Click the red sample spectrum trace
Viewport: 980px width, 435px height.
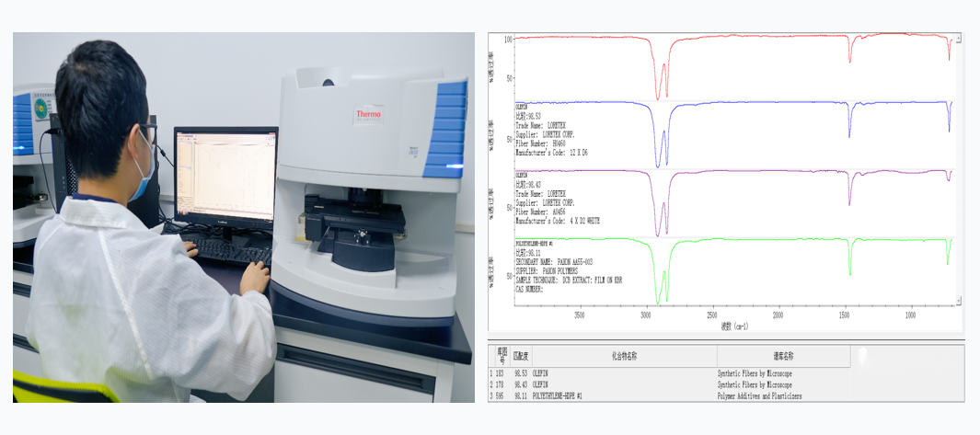736,40
